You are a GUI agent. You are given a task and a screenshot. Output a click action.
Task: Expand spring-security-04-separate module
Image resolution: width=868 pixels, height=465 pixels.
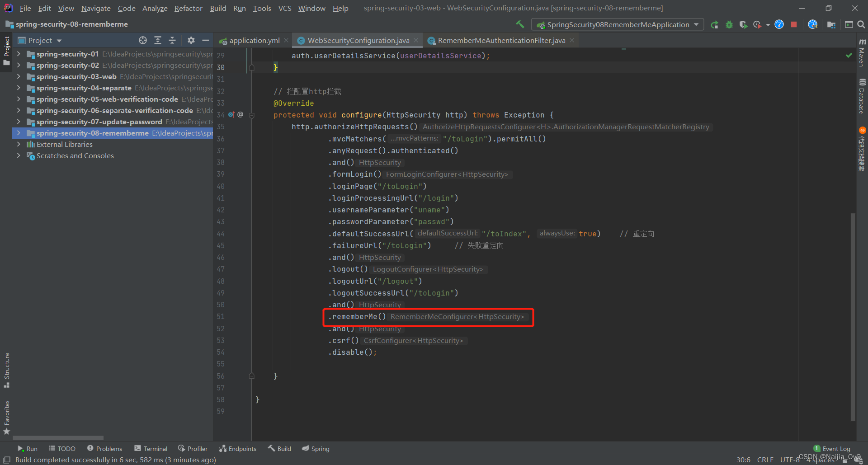tap(19, 88)
